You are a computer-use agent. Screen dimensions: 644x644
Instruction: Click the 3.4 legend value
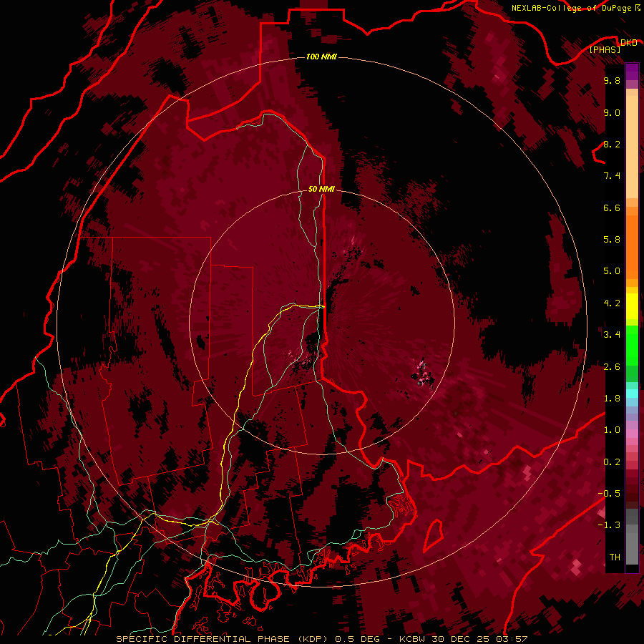point(612,335)
